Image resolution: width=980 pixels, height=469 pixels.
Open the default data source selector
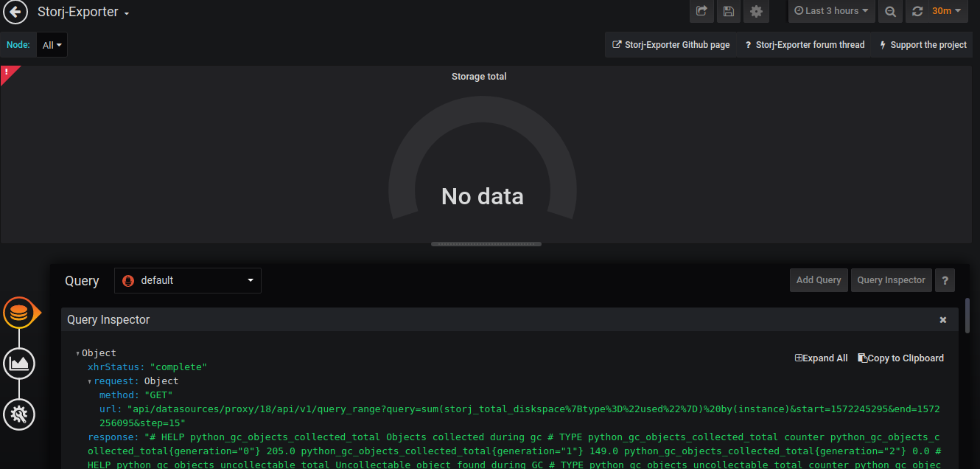pyautogui.click(x=188, y=280)
